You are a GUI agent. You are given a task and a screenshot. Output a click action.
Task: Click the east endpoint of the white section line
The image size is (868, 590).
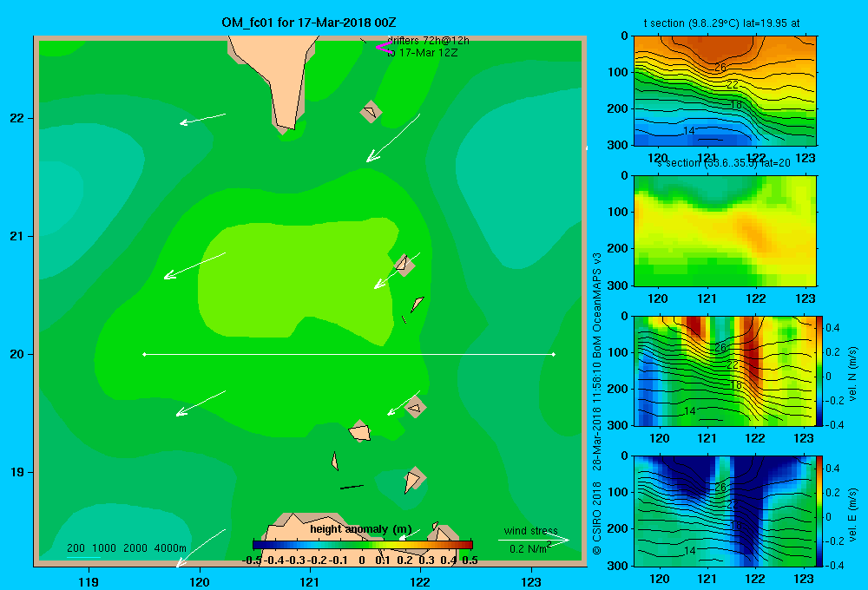[x=554, y=354]
